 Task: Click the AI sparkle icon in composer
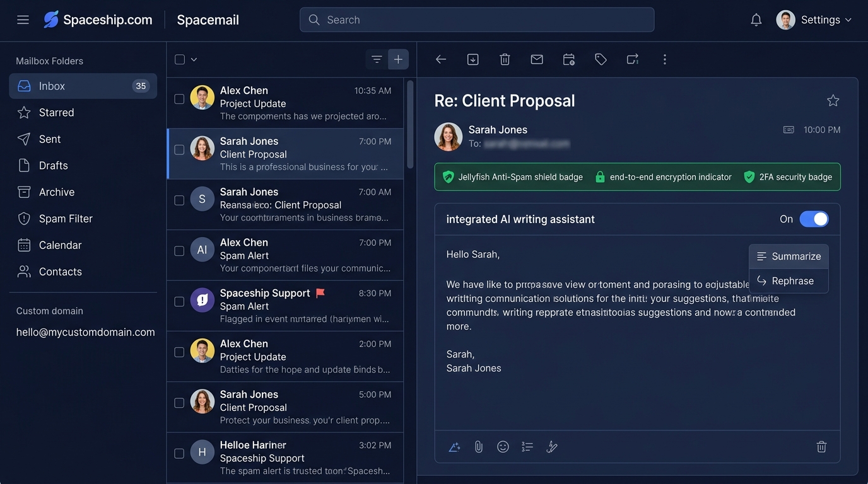point(454,447)
